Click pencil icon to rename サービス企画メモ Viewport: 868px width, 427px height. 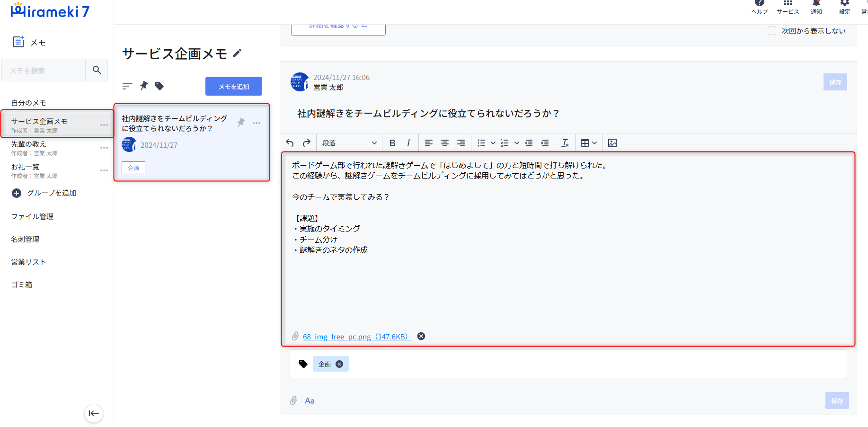237,53
